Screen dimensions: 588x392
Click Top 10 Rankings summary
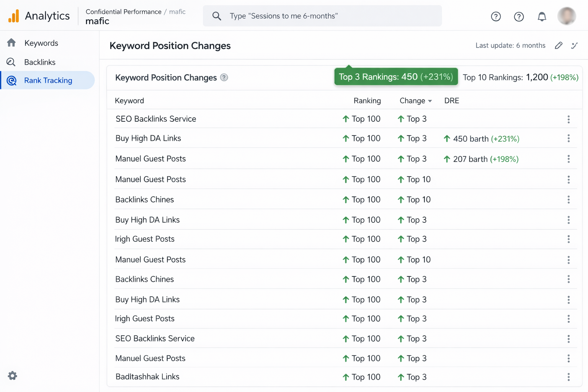point(520,77)
